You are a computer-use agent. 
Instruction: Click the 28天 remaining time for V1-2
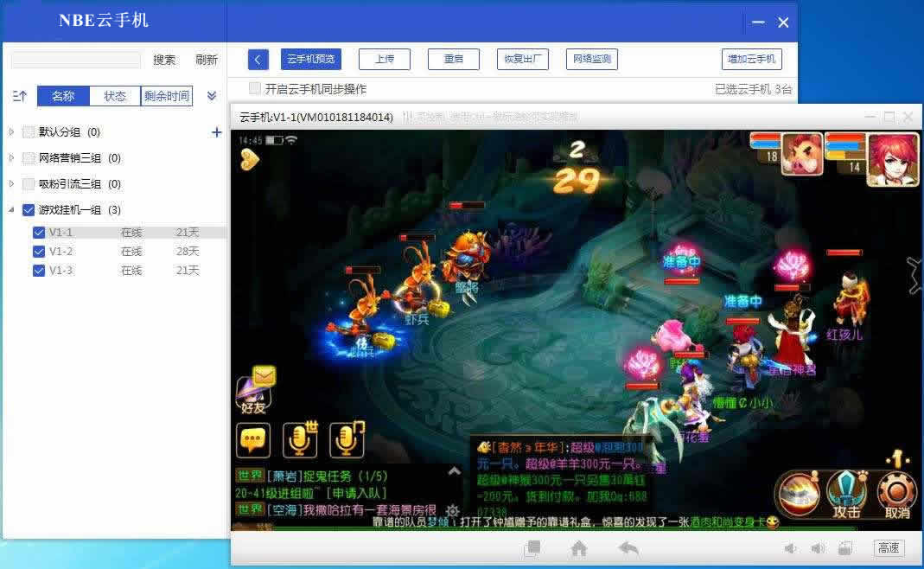[x=188, y=251]
